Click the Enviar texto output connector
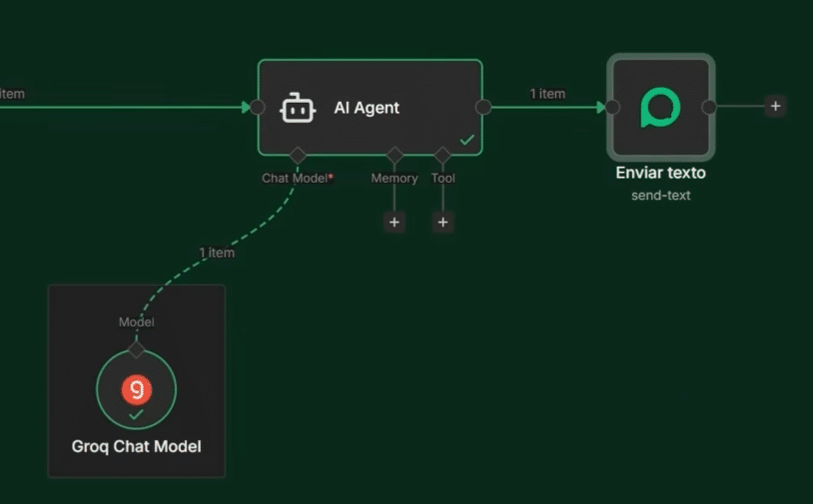This screenshot has width=813, height=504. [709, 107]
